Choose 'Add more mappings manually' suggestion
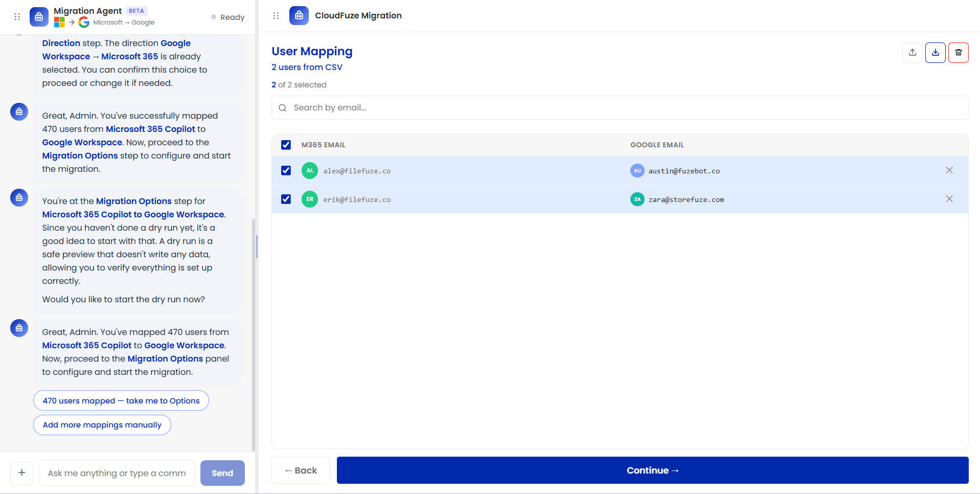The height and width of the screenshot is (494, 980). tap(102, 425)
